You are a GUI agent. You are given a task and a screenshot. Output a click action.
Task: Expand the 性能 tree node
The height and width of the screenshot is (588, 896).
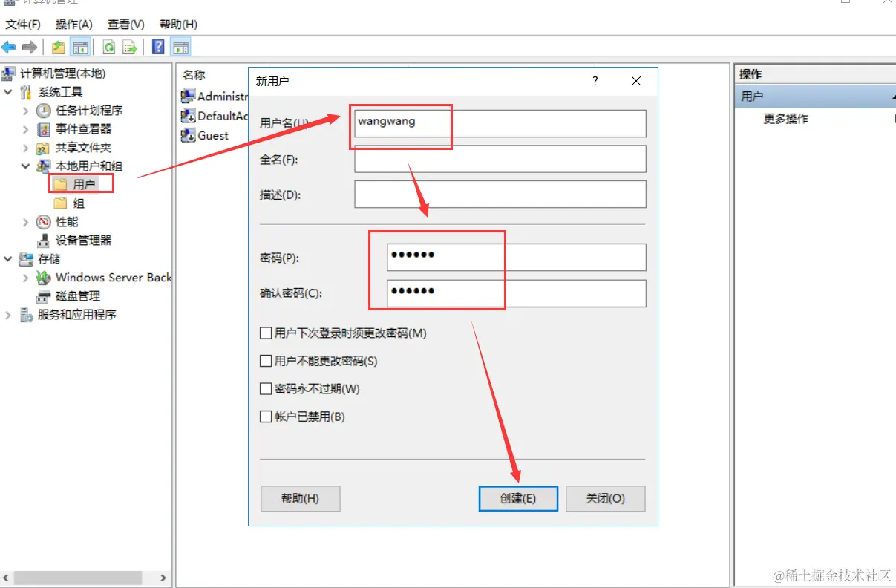26,222
